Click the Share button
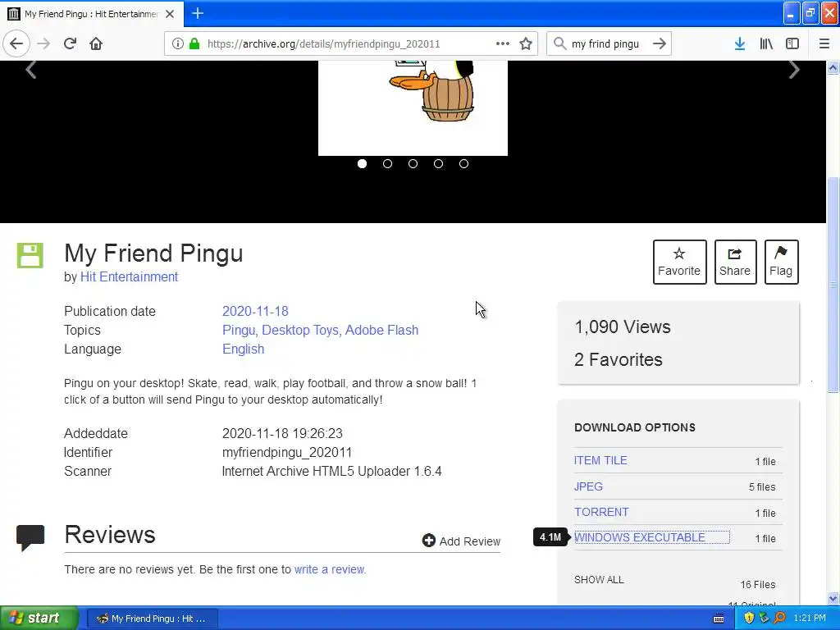The image size is (840, 630). click(x=735, y=262)
